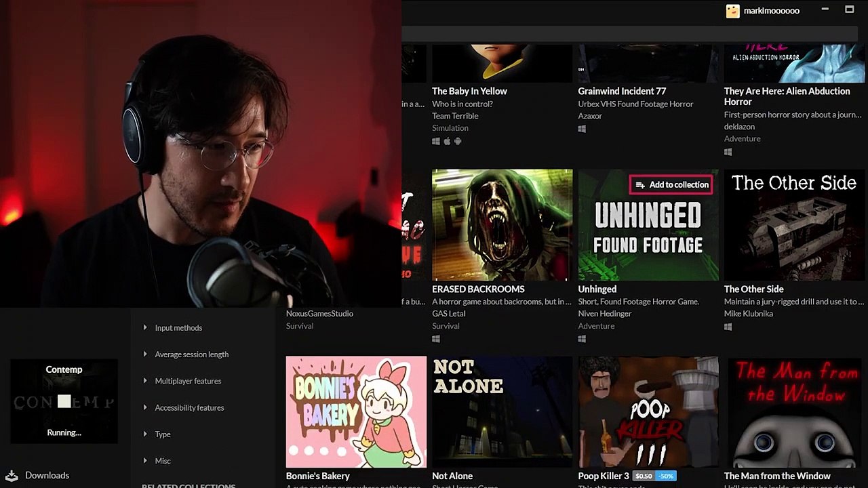The width and height of the screenshot is (868, 488).
Task: Open the Grainwind Incident 77 title link
Action: tap(622, 91)
